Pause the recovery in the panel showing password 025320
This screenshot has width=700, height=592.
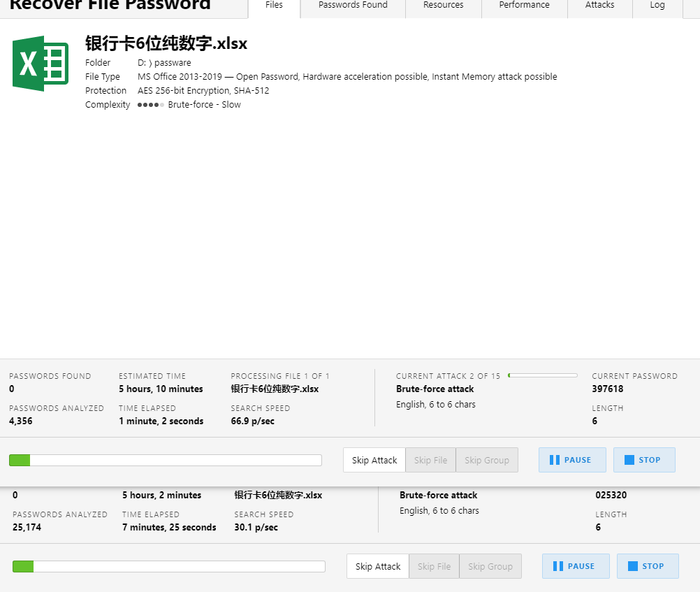point(576,566)
